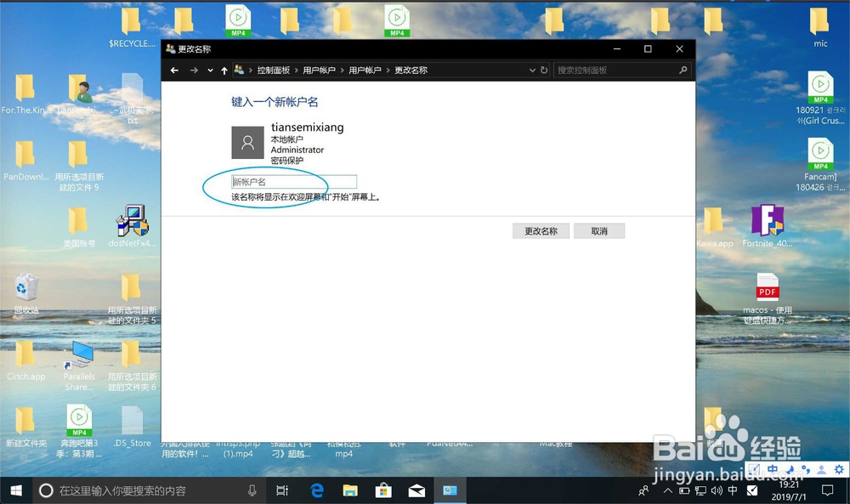
Task: Click the tiansemixiang account avatar picture
Action: point(247,142)
